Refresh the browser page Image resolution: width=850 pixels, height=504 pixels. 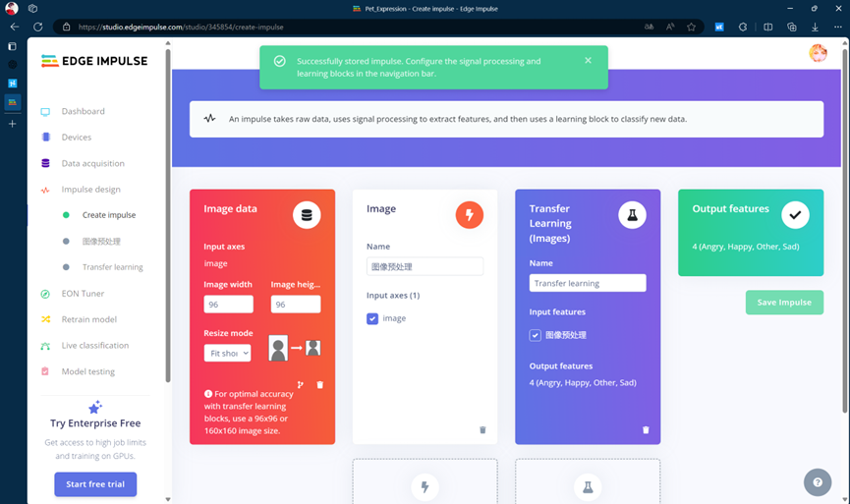pos(38,27)
